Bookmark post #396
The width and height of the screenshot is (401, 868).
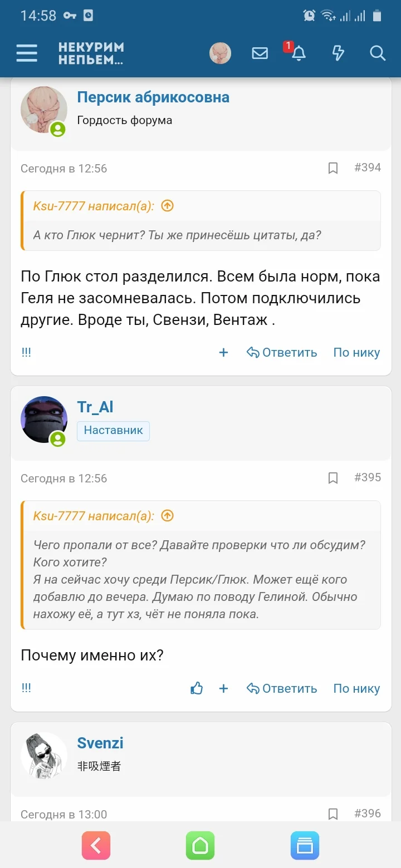coord(333,814)
